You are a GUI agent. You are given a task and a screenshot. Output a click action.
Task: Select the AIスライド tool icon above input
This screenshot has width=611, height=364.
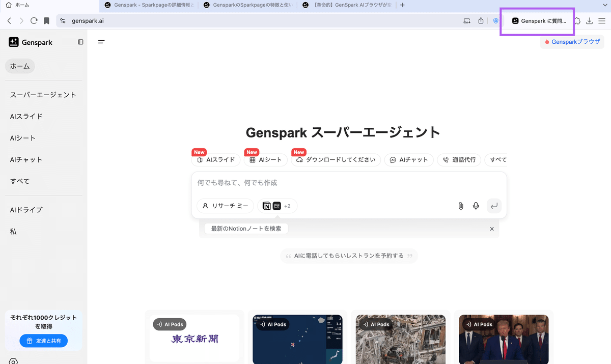199,159
